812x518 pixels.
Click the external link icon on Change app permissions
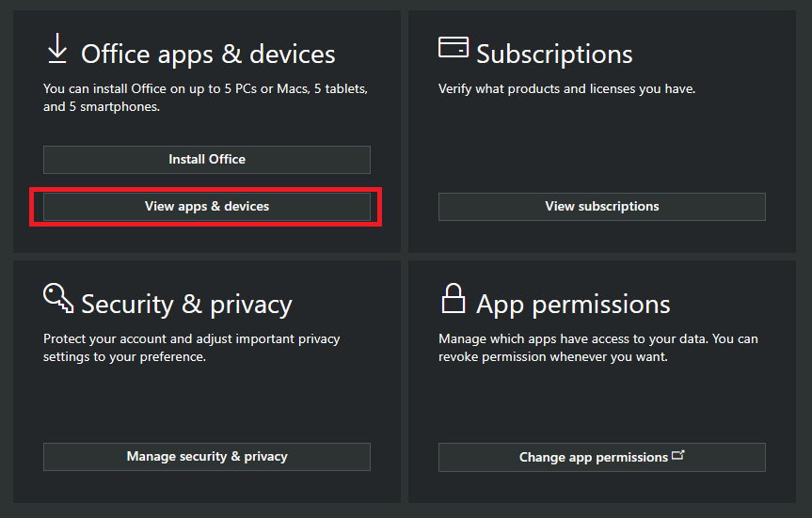tap(677, 455)
